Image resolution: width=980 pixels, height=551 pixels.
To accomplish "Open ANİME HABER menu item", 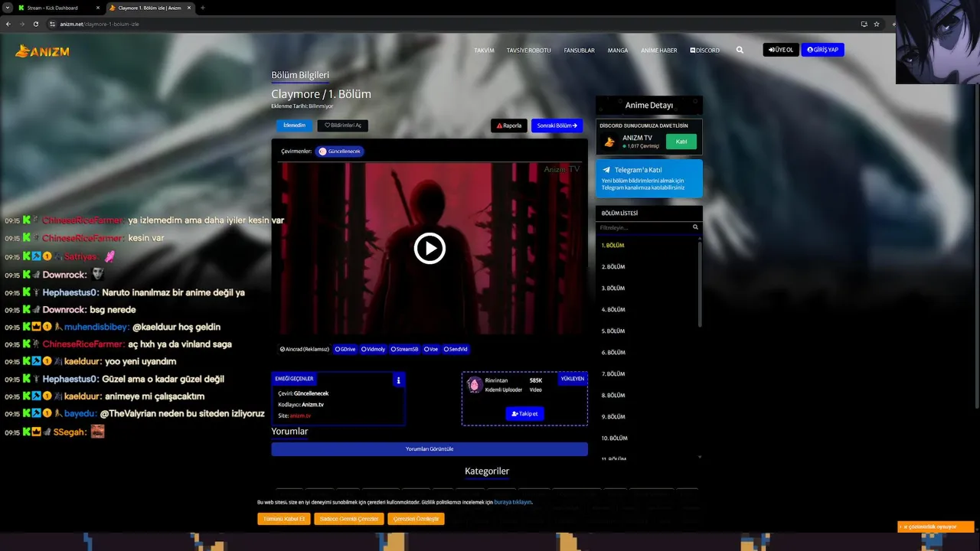I will coord(658,51).
